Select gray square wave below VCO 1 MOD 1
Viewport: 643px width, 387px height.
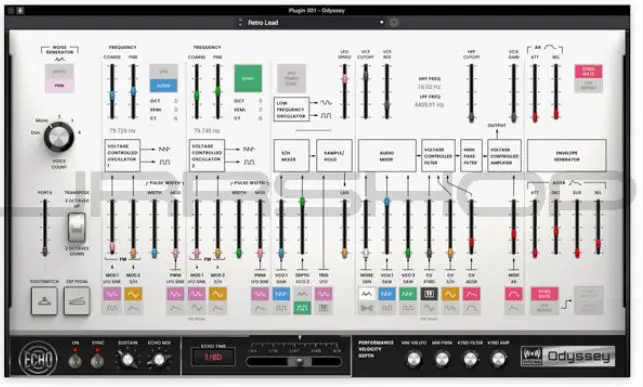(112, 308)
